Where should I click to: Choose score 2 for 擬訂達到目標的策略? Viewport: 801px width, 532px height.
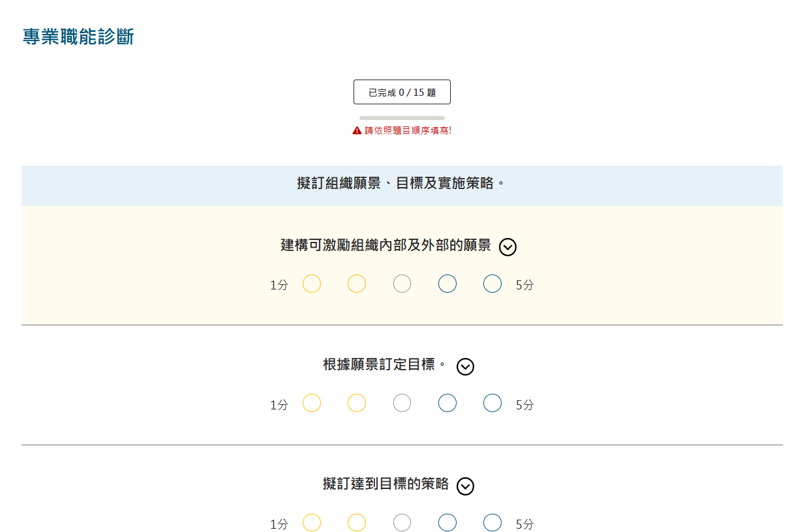(x=357, y=523)
